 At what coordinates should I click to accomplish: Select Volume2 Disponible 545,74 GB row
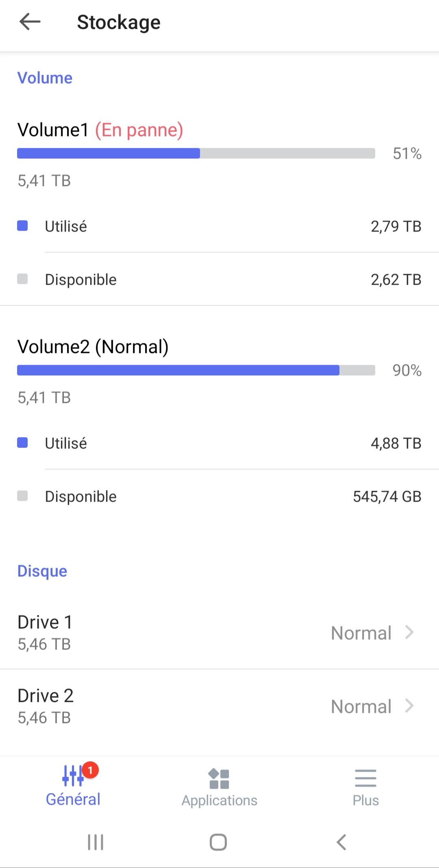coord(219,496)
